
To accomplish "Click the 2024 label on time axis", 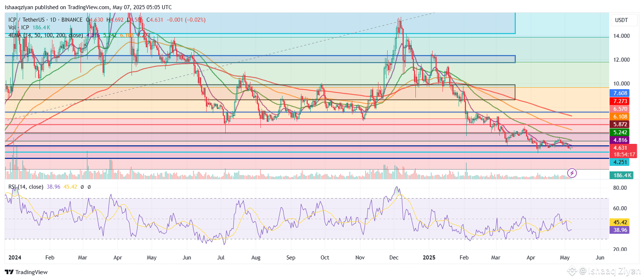I will point(15,258).
